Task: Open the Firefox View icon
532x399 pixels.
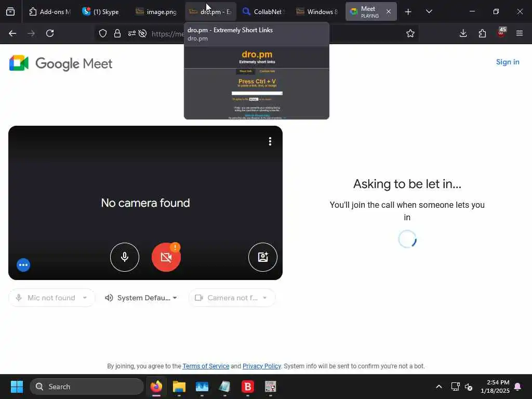Action: click(10, 12)
